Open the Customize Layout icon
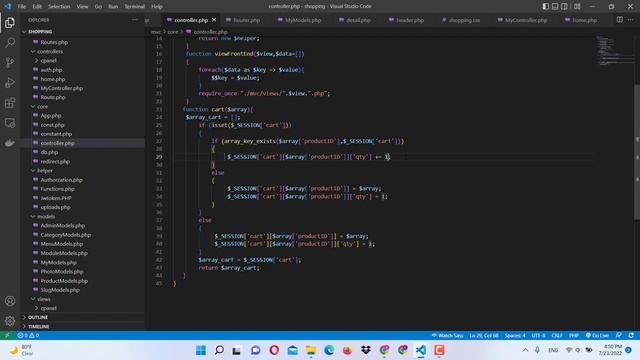The height and width of the screenshot is (360, 640). 577,6
